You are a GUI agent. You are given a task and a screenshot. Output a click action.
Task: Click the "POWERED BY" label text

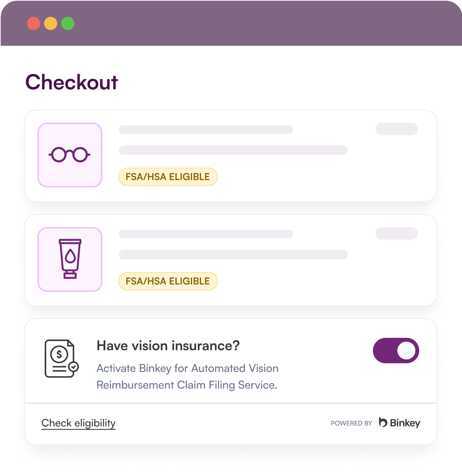coord(351,423)
